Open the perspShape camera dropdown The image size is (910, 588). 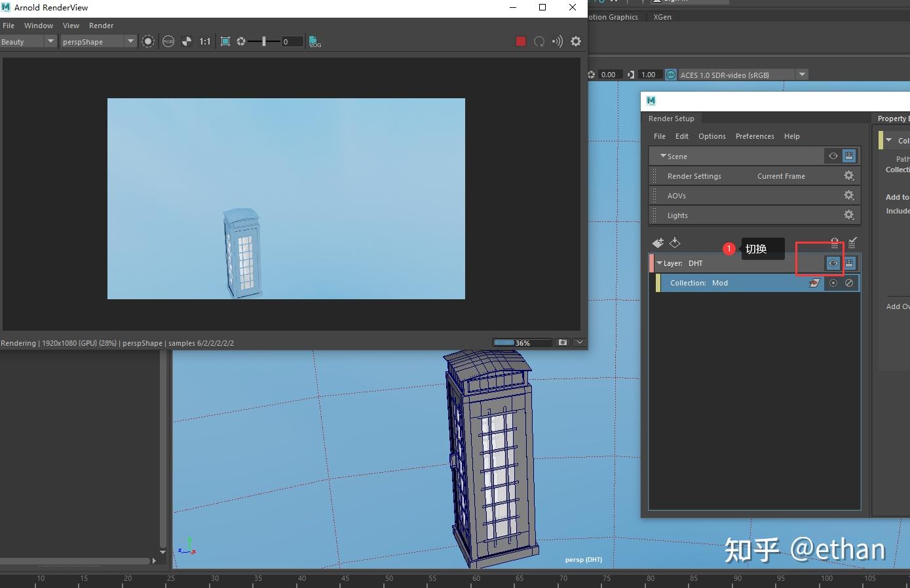[130, 41]
